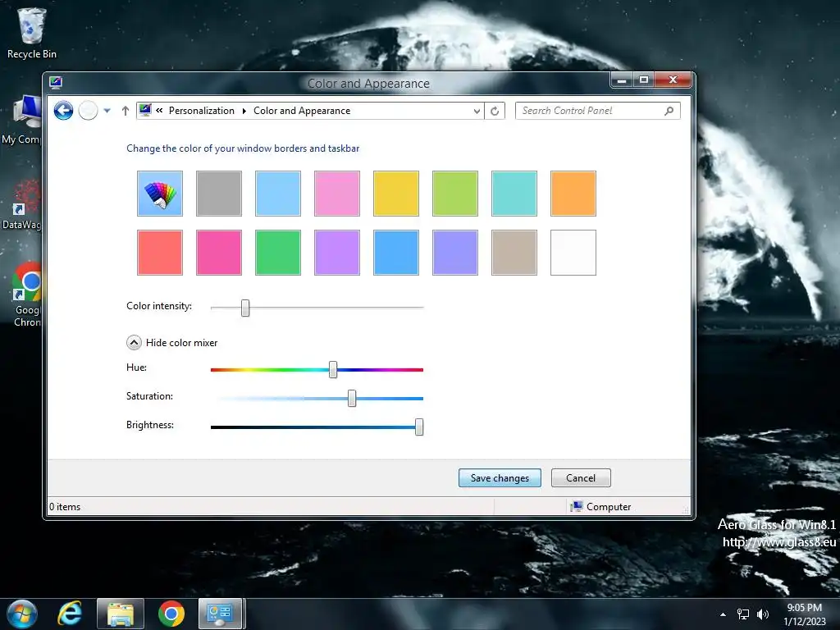Click the window title bar system icon
Image resolution: width=840 pixels, height=630 pixels.
(56, 82)
